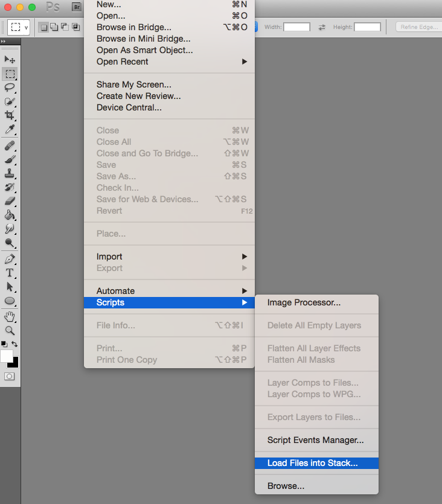The image size is (442, 504).
Task: Toggle Quick Mask mode
Action: click(x=9, y=377)
